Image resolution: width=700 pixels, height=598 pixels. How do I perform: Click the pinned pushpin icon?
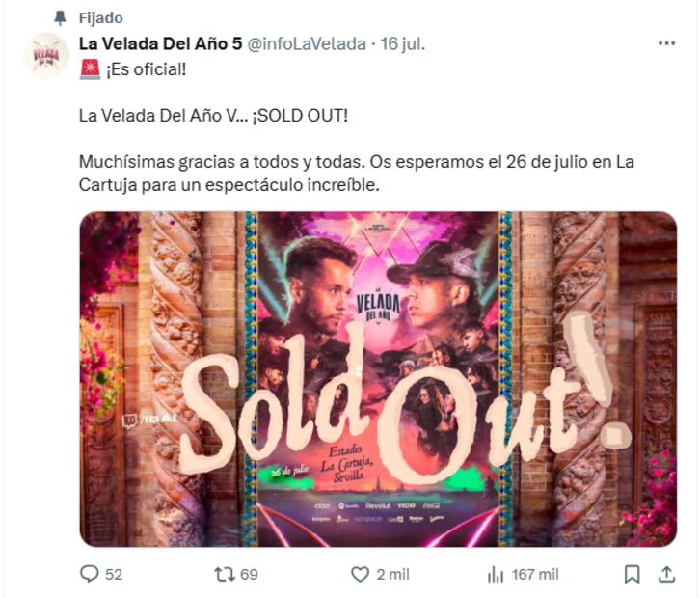pos(62,18)
